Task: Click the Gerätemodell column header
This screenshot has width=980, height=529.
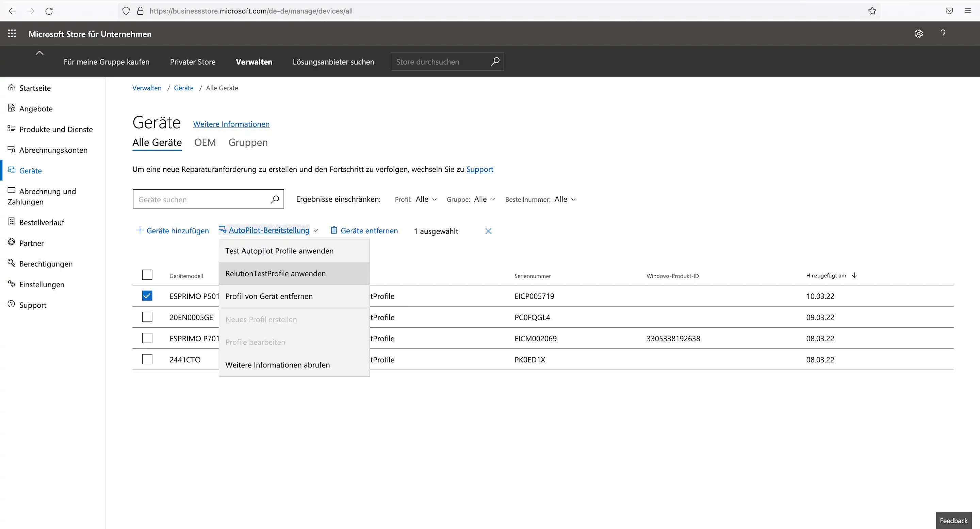Action: click(186, 276)
